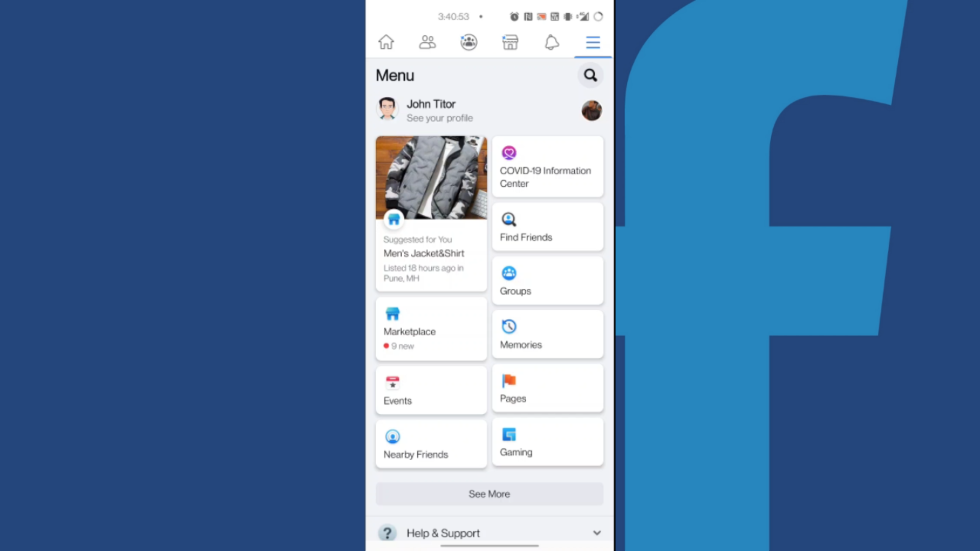Tap the Men's Jacket Shirt listing thumbnail

click(x=431, y=178)
